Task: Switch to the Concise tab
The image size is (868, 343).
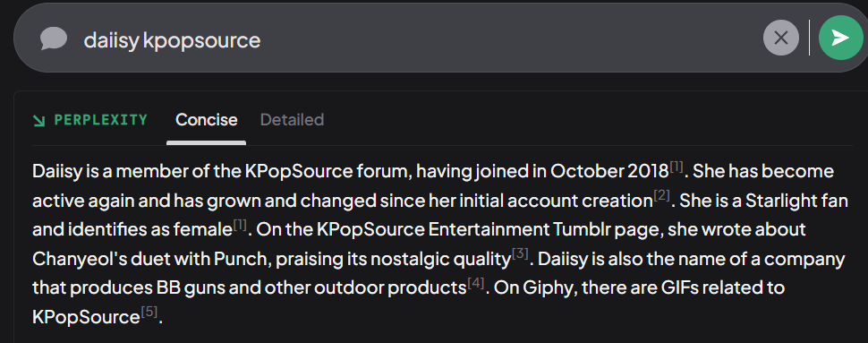Action: pos(207,120)
